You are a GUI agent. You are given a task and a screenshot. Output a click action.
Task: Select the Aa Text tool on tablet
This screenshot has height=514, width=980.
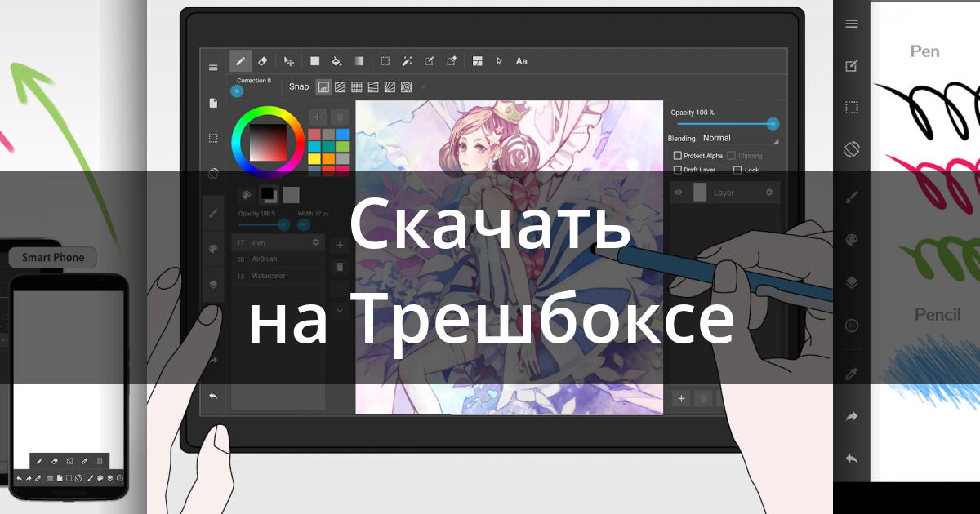521,61
